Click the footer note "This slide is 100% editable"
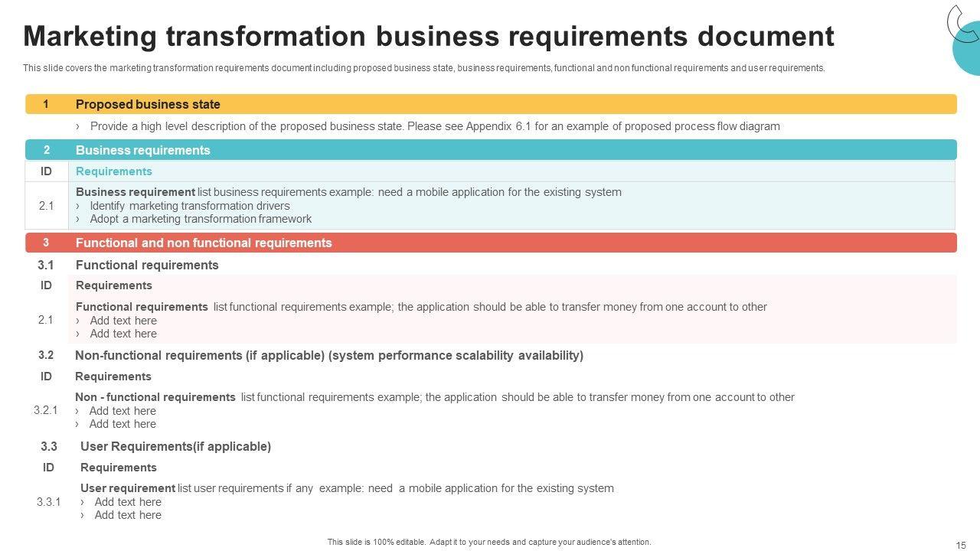980x551 pixels. coord(489,542)
